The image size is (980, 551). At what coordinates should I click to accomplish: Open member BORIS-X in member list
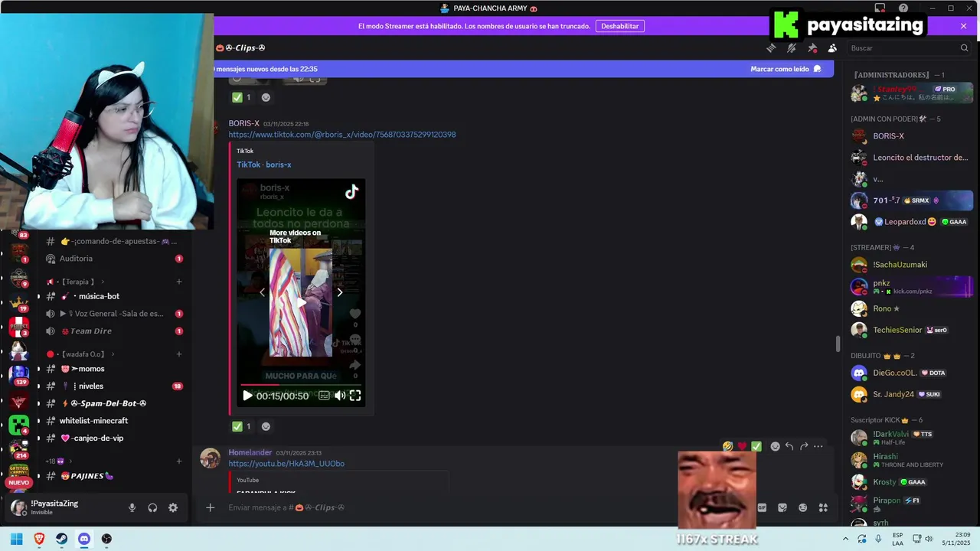[911, 136]
